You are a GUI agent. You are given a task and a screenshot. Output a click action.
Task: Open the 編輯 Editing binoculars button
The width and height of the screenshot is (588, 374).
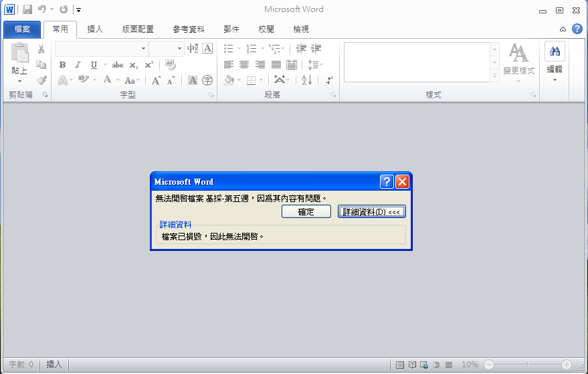555,62
